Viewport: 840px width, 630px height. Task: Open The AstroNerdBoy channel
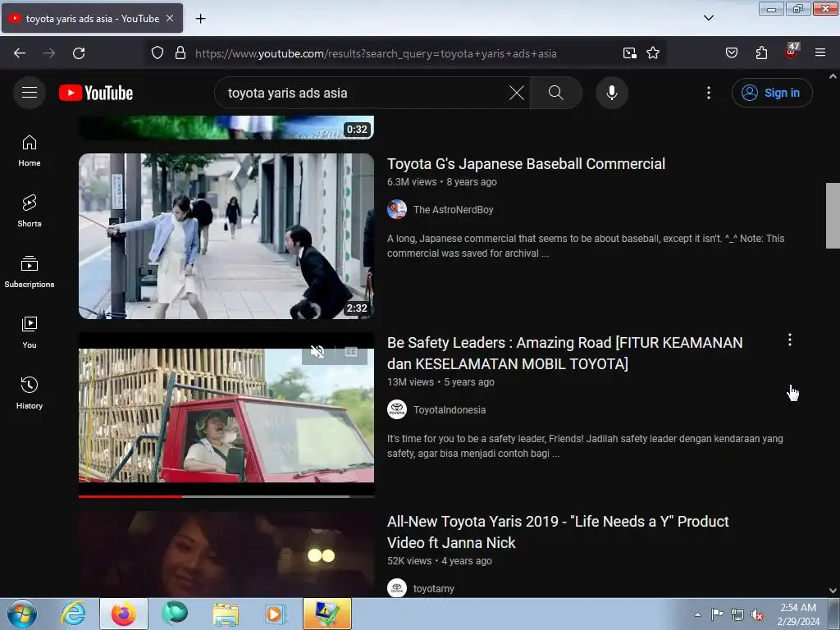pyautogui.click(x=453, y=210)
